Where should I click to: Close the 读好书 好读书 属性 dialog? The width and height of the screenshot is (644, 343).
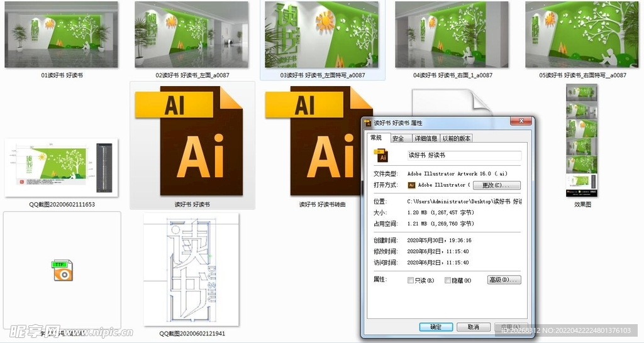point(521,121)
